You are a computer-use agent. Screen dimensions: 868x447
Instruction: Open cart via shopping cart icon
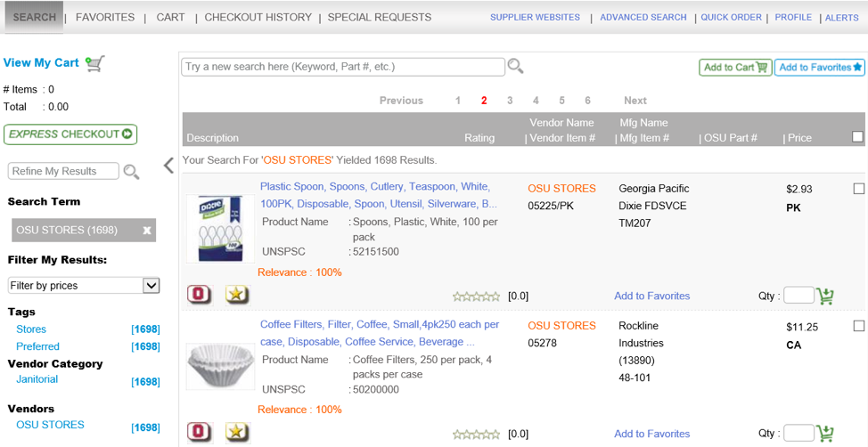pyautogui.click(x=95, y=63)
